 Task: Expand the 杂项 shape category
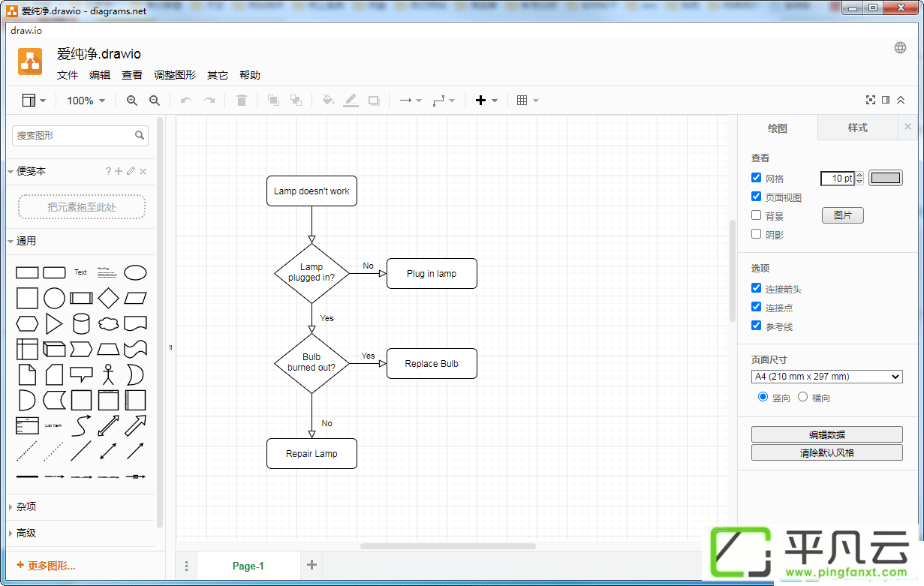[26, 506]
